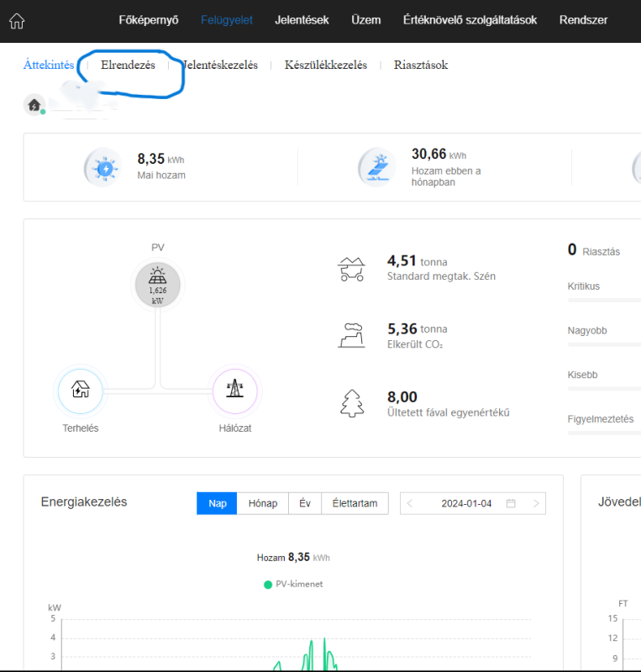641x672 pixels.
Task: Click the monthly yield solar panel icon
Action: pyautogui.click(x=377, y=167)
